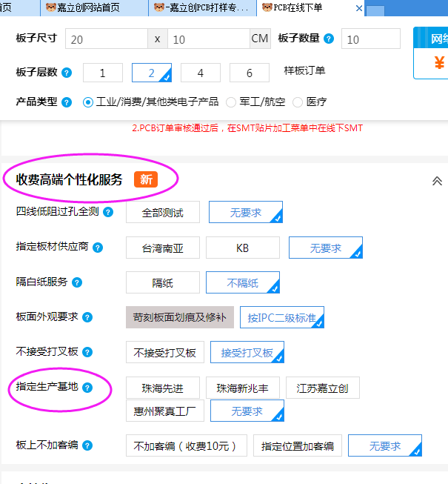
Task: Select the 医疗 product type radio
Action: point(298,102)
